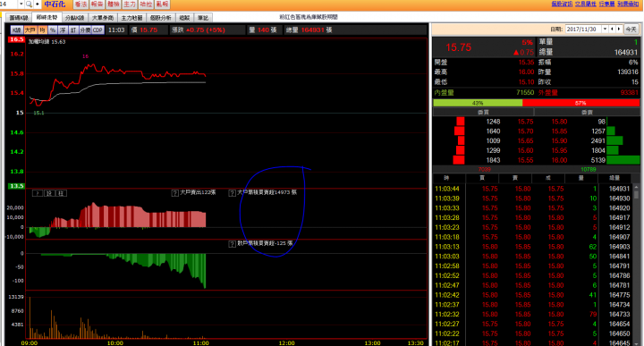The image size is (644, 346).
Task: Switch to the 主力地圖 tab
Action: [x=131, y=18]
